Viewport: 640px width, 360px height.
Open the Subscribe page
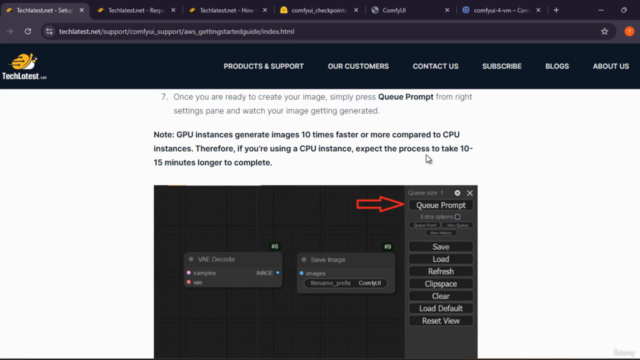502,66
